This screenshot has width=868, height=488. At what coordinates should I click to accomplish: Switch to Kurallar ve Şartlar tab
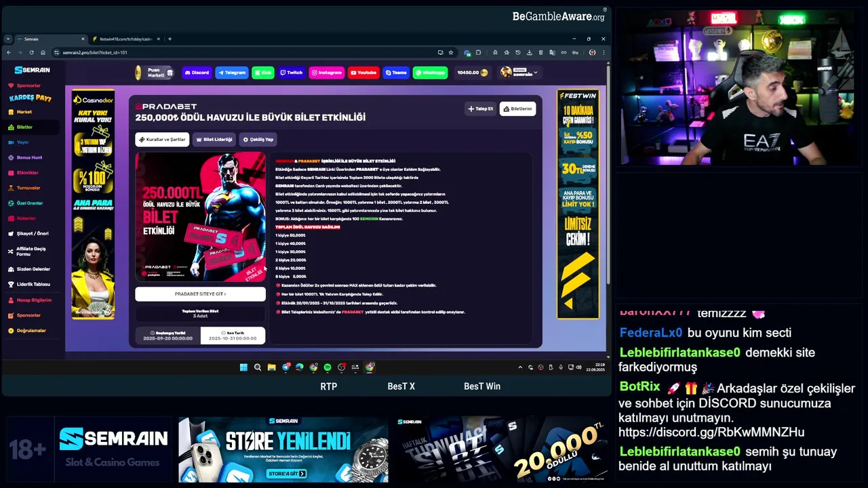coord(162,140)
